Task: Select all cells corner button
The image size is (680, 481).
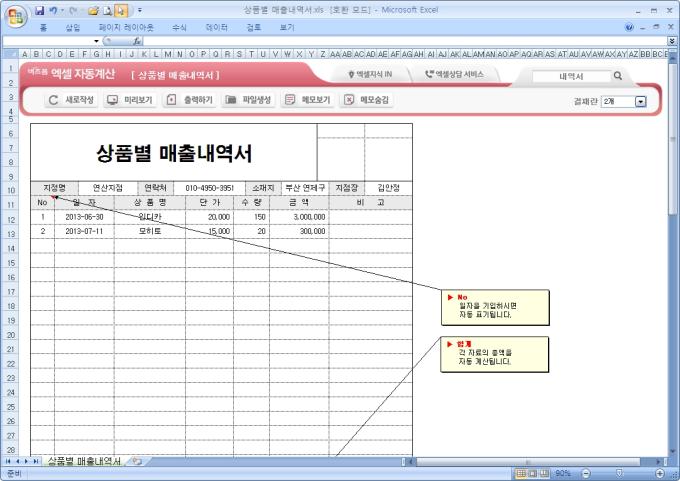Action: (x=10, y=54)
